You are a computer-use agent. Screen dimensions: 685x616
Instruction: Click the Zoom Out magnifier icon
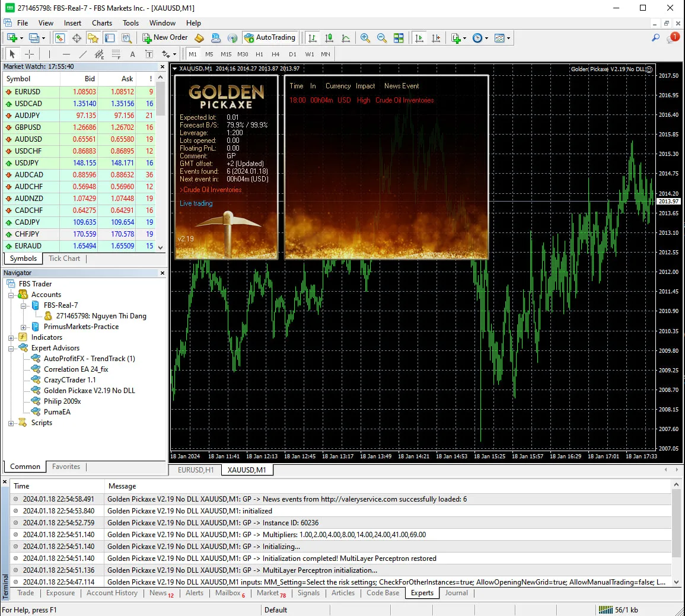point(382,38)
